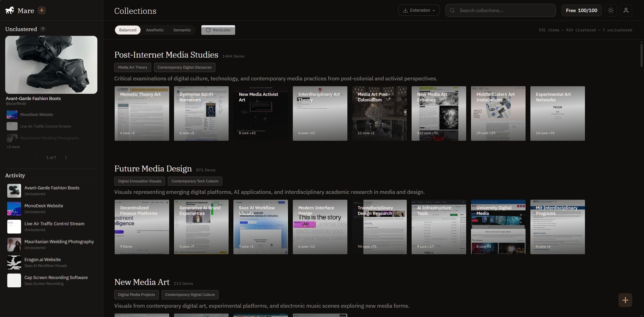Open Live Air Traffic Control Stream activity entry
Image resolution: width=644 pixels, height=317 pixels.
(x=51, y=227)
